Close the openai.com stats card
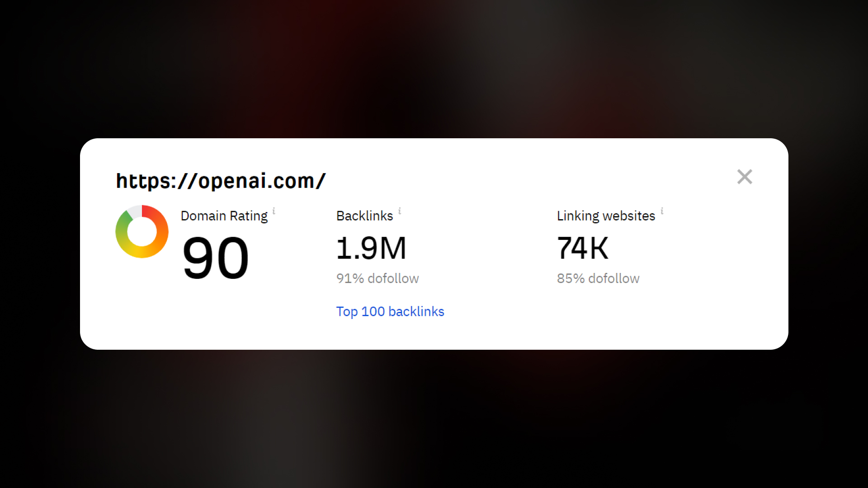868x488 pixels. point(745,177)
